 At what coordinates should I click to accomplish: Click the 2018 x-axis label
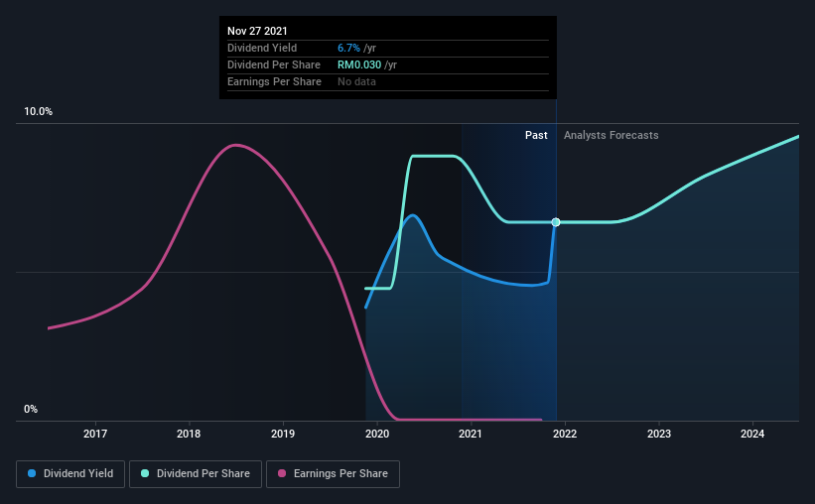point(189,434)
